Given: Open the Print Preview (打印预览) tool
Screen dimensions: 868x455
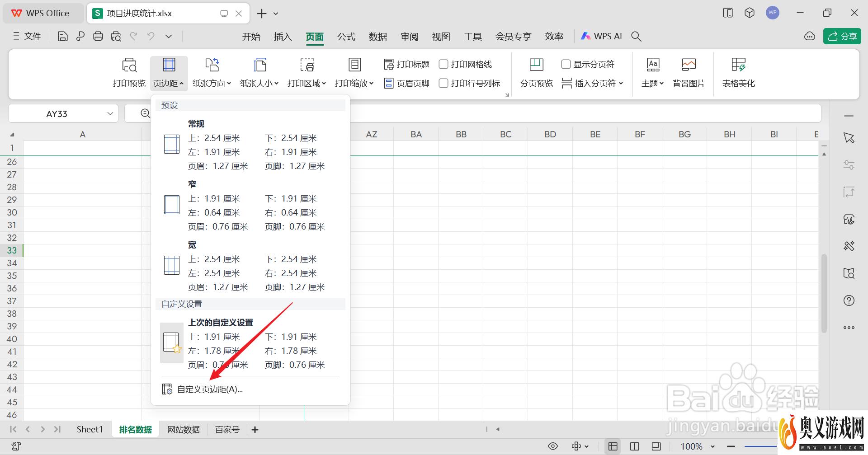Looking at the screenshot, I should (x=129, y=73).
